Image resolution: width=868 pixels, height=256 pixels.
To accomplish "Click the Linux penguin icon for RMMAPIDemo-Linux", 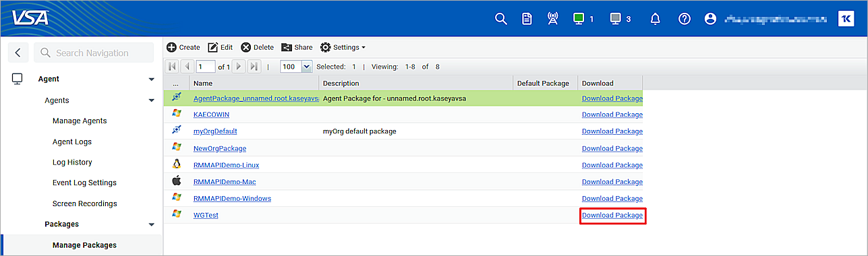I will [177, 164].
